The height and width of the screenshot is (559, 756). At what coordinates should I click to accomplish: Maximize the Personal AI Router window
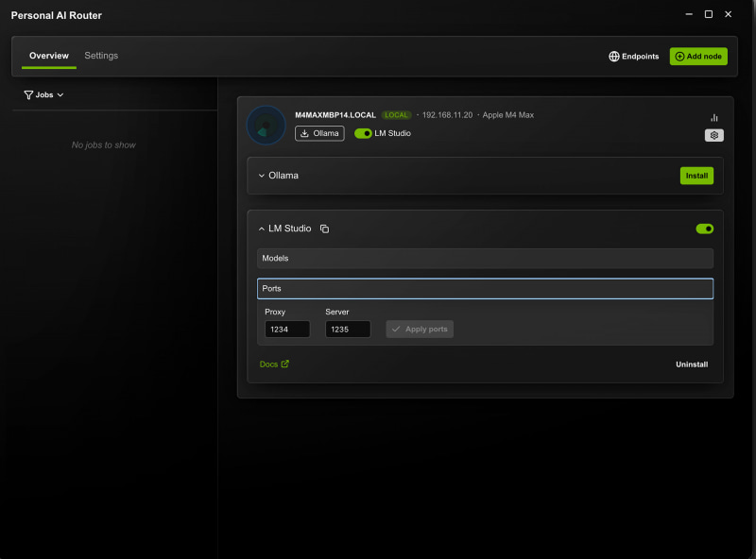[709, 14]
